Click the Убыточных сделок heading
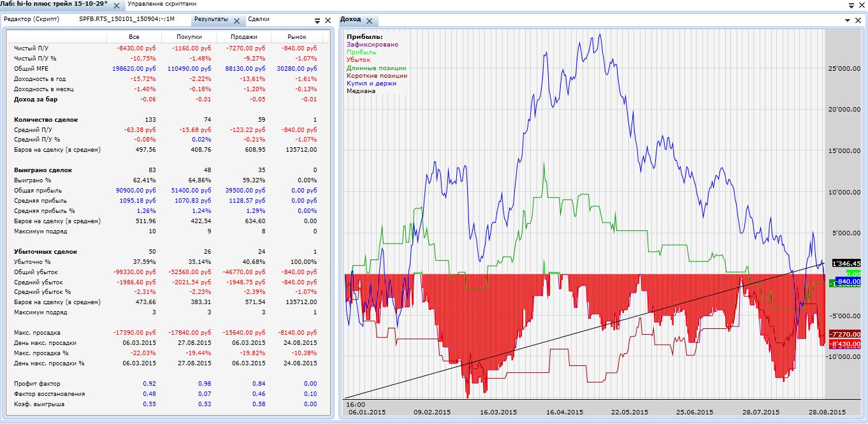 tap(45, 252)
